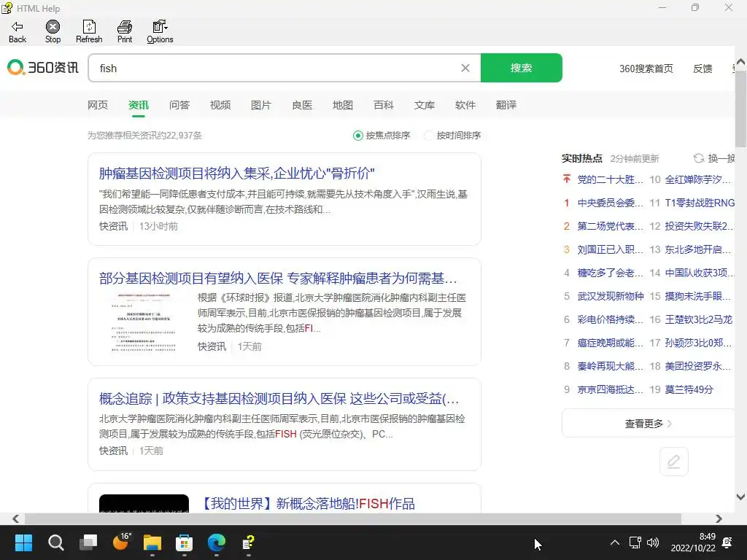Open hot topic 秦岭再现大熊...
Viewport: 747px width, 560px height.
611,366
